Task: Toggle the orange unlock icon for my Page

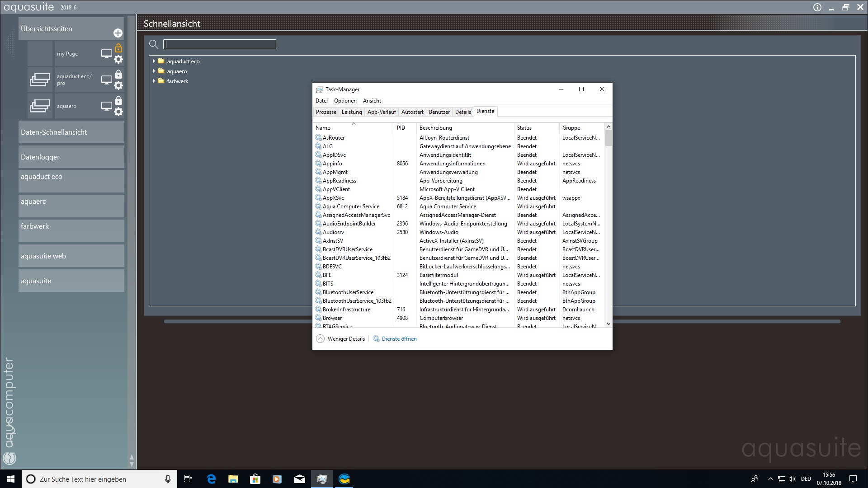Action: coord(118,48)
